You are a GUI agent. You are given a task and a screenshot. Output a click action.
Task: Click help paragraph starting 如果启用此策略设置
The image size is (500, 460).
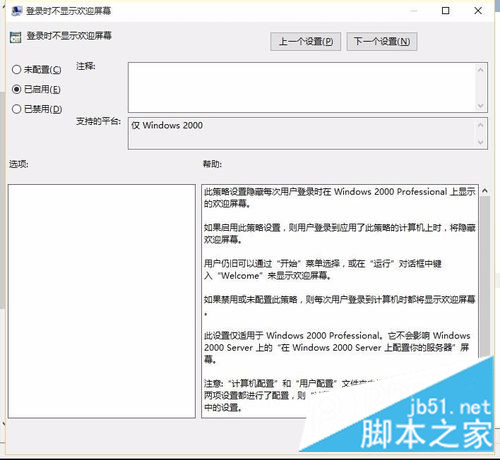340,233
